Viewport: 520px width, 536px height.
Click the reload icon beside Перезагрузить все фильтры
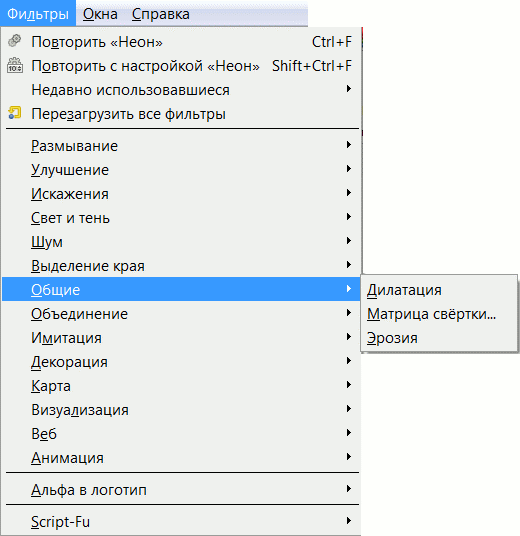15,113
